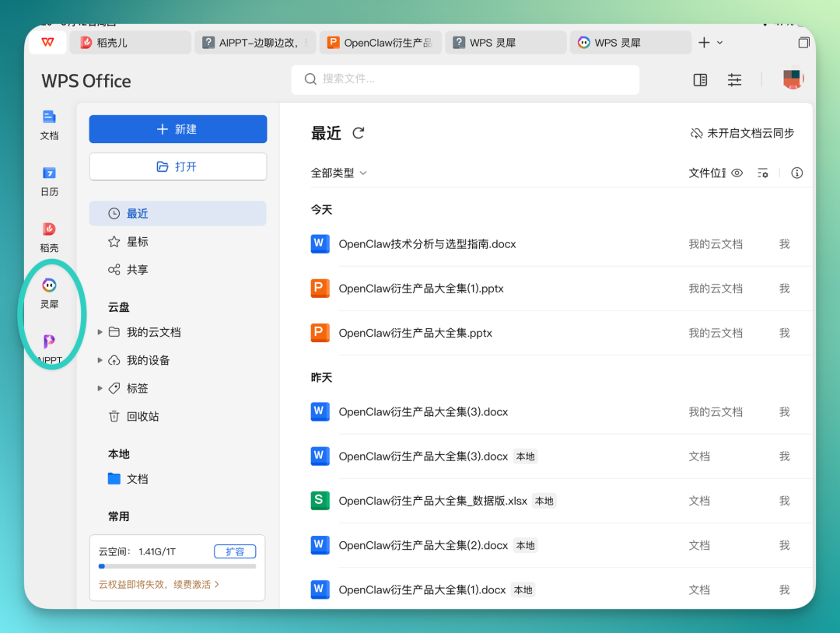
Task: Open OpenClaw衍生产品大全集(1).docx
Action: pyautogui.click(x=422, y=590)
